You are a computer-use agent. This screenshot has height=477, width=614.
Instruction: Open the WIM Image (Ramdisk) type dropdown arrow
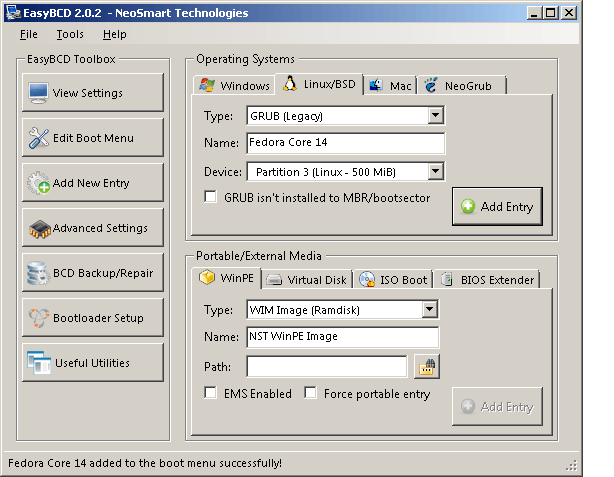point(430,309)
